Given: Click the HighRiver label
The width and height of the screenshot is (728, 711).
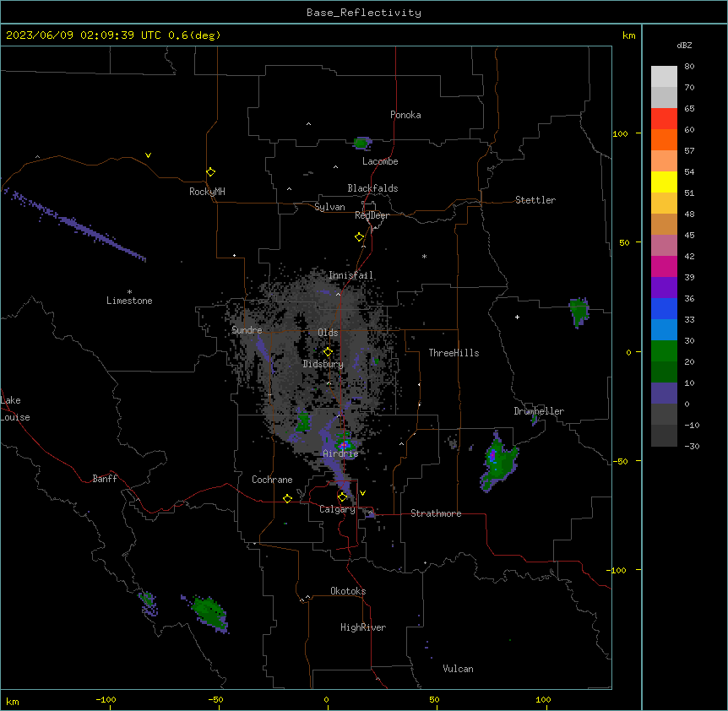Looking at the screenshot, I should coord(363,627).
